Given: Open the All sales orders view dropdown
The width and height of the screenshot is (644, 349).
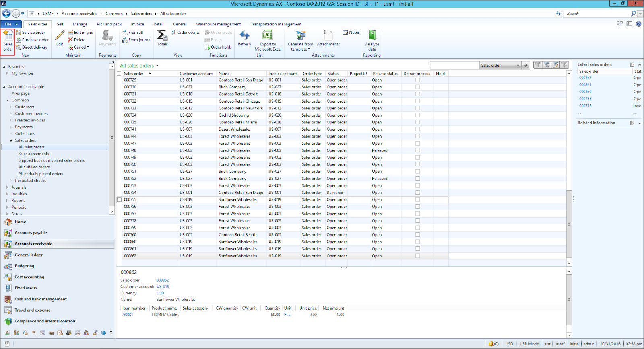Looking at the screenshot, I should 157,66.
